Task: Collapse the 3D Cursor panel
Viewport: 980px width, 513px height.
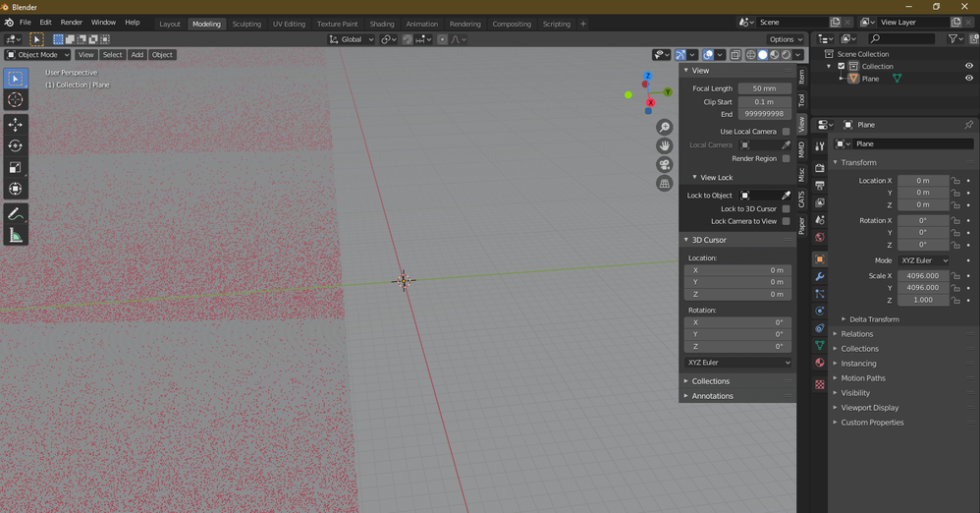Action: (x=686, y=240)
